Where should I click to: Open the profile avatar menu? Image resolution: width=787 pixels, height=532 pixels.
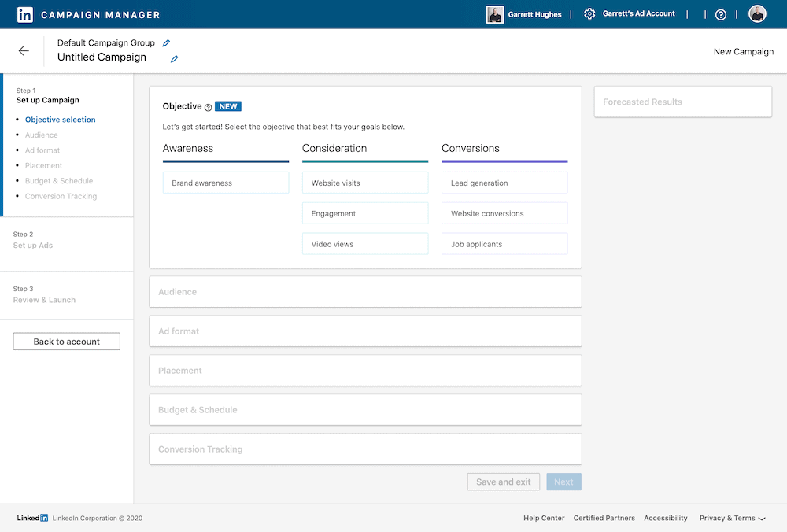(757, 14)
